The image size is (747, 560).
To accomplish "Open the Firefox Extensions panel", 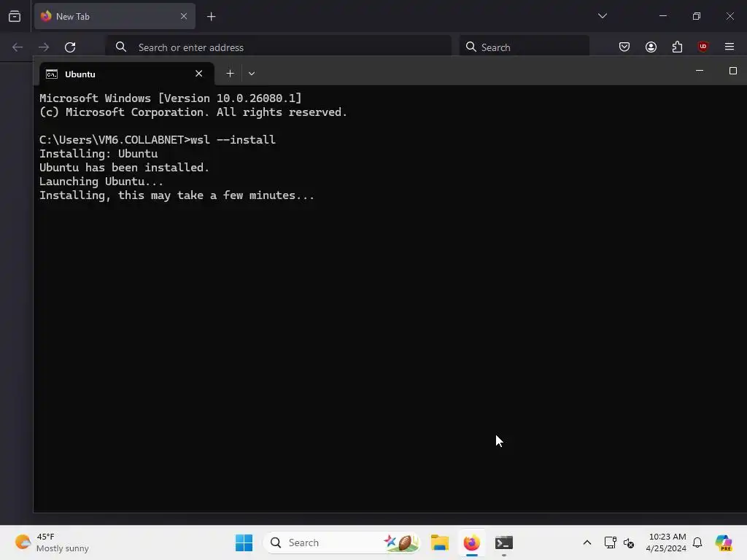I will click(677, 47).
